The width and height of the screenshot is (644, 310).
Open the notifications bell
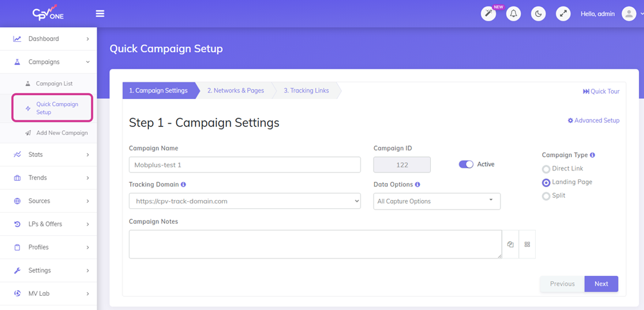tap(513, 14)
